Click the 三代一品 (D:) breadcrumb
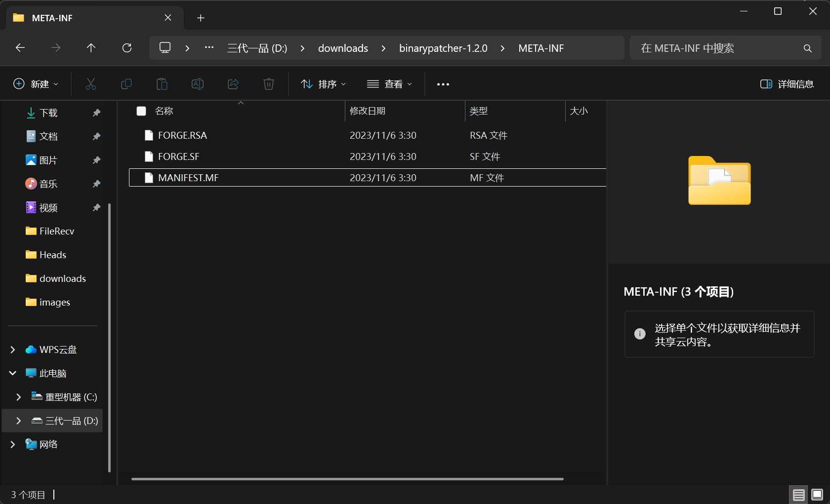 point(257,48)
